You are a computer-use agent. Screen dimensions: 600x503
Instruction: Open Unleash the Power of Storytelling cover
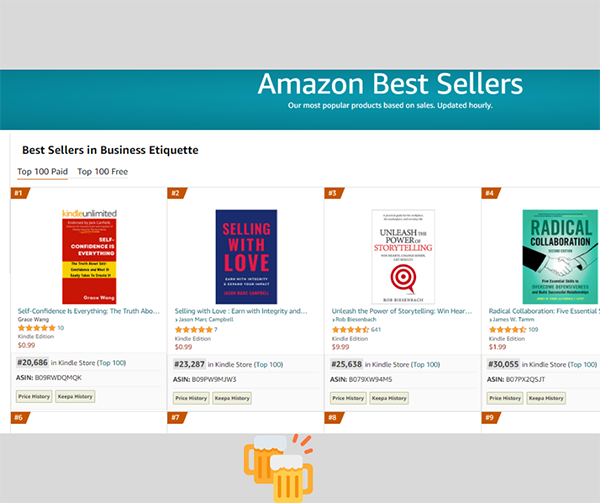click(403, 256)
